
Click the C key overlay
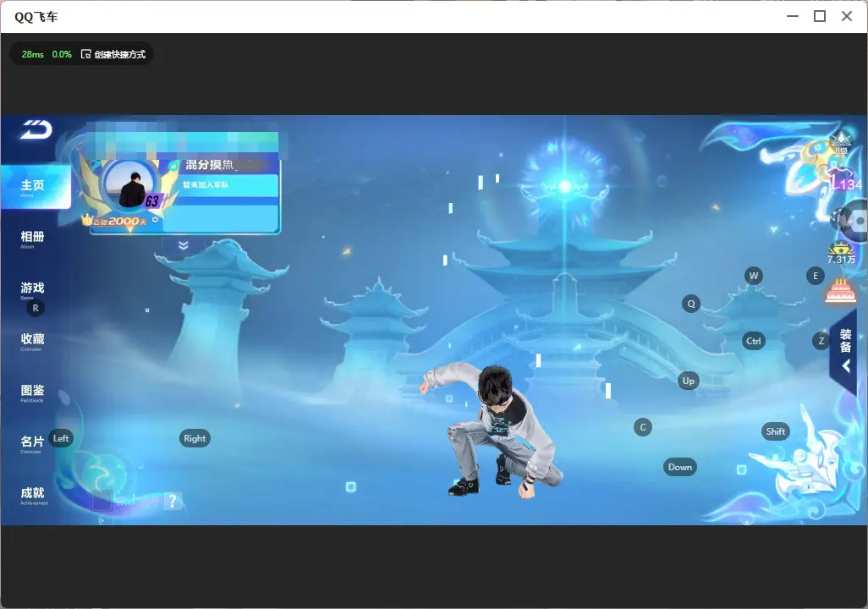pyautogui.click(x=643, y=427)
